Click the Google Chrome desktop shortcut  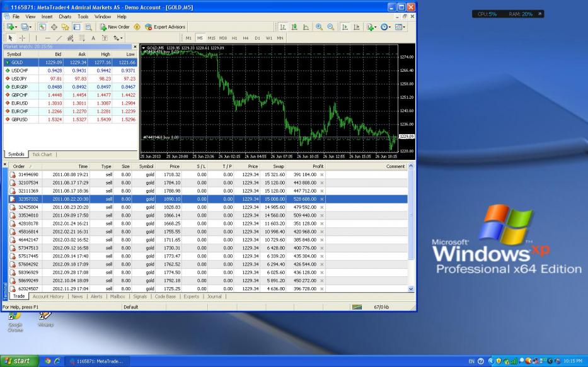[x=15, y=322]
